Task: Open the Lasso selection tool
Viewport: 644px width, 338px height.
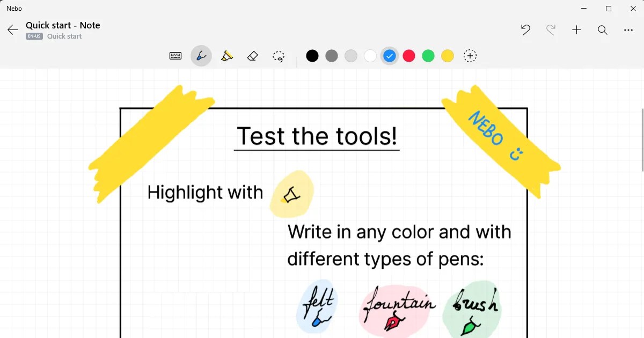Action: tap(279, 56)
